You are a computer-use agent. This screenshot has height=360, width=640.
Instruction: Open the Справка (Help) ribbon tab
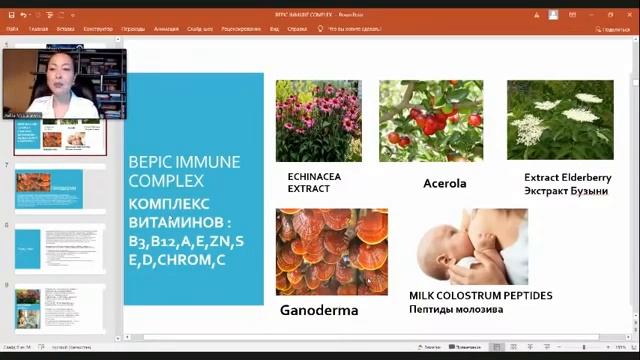point(297,29)
